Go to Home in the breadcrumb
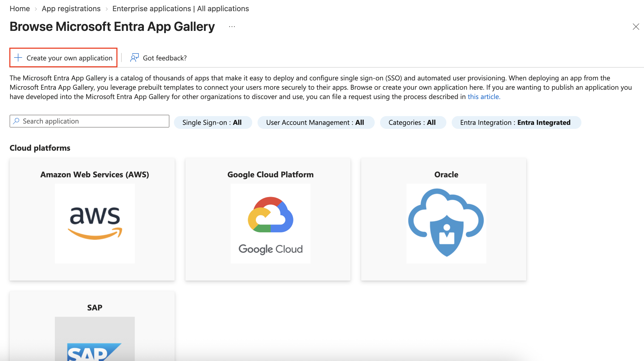The width and height of the screenshot is (644, 361). (20, 9)
